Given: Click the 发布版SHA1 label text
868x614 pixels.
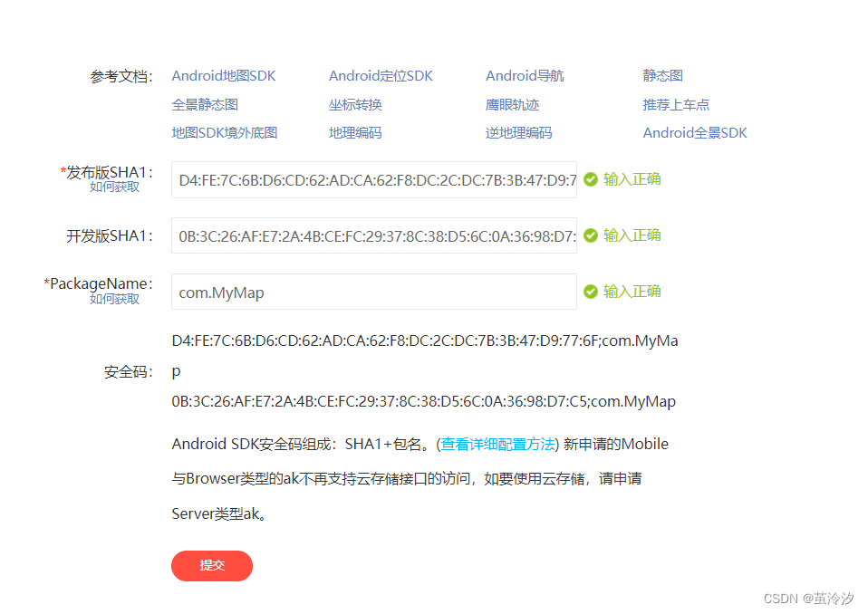Looking at the screenshot, I should 110,172.
